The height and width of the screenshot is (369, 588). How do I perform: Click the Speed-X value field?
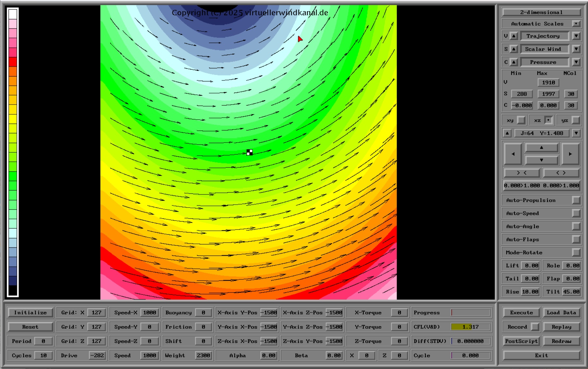tap(150, 312)
